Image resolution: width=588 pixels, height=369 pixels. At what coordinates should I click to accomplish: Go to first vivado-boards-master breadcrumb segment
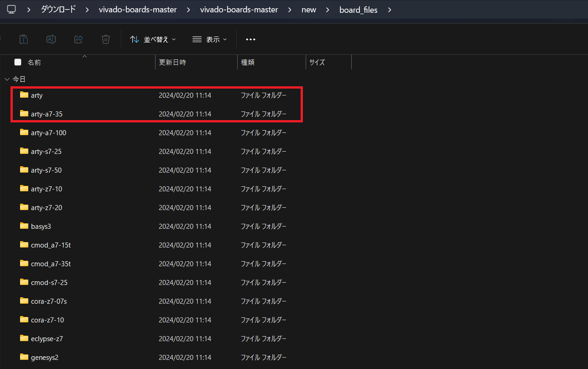[138, 10]
